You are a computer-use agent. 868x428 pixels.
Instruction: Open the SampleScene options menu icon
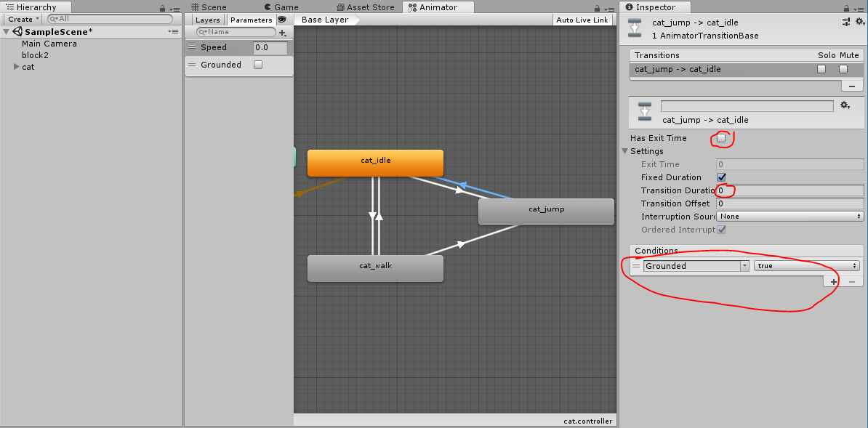pos(173,32)
